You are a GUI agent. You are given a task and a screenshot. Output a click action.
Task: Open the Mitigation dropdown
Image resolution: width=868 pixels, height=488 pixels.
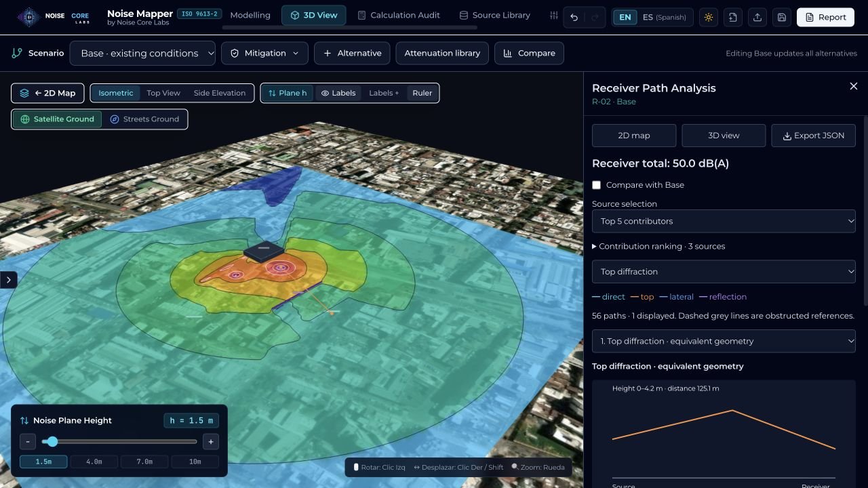click(264, 53)
